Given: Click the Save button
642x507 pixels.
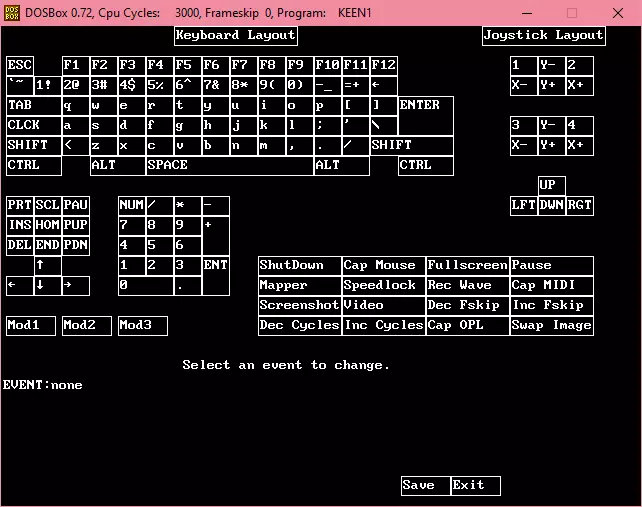Looking at the screenshot, I should (425, 486).
